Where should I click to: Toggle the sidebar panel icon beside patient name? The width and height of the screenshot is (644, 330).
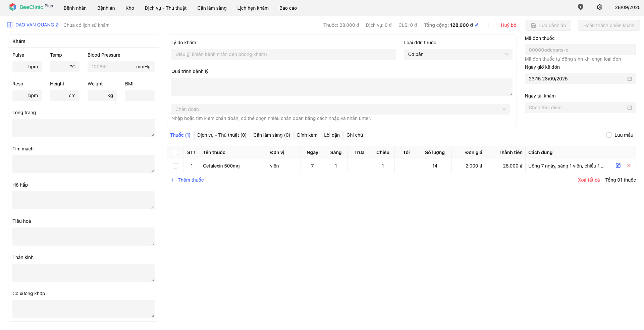pyautogui.click(x=10, y=25)
